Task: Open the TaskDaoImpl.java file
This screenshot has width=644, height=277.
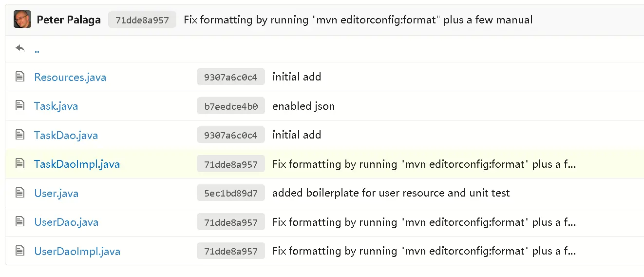Action: (x=77, y=164)
